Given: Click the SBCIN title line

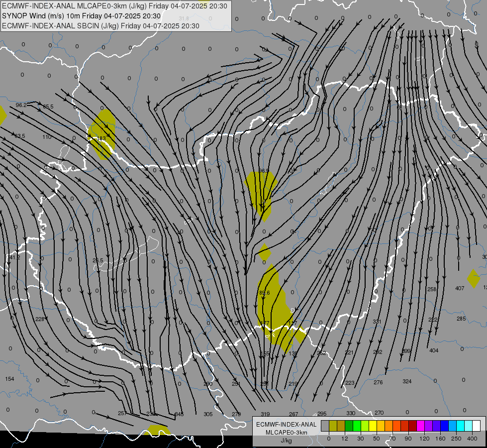Looking at the screenshot, I should 100,26.
